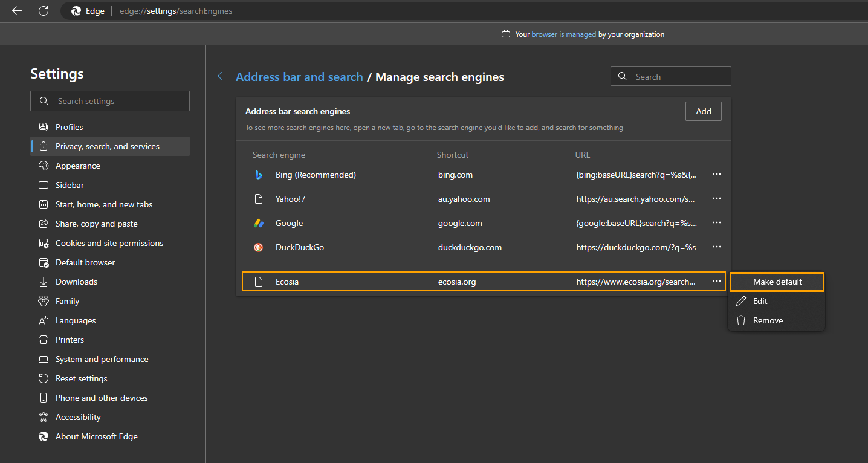Click the duckduckgo.com shortcut text
This screenshot has height=463, width=868.
(x=470, y=247)
